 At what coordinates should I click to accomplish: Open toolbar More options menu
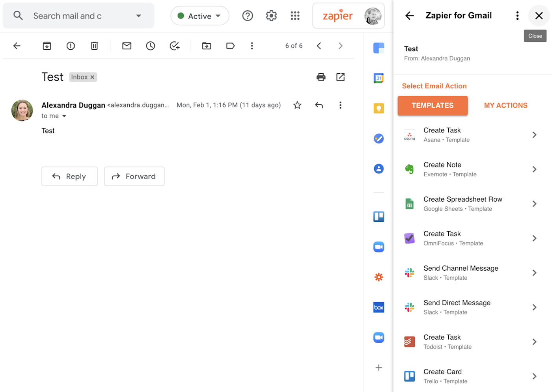[x=252, y=46]
